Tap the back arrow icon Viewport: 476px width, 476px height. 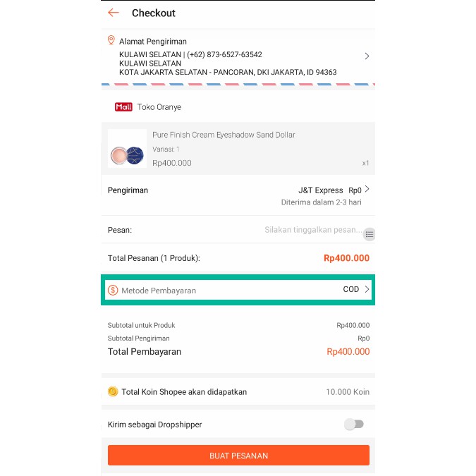click(114, 13)
